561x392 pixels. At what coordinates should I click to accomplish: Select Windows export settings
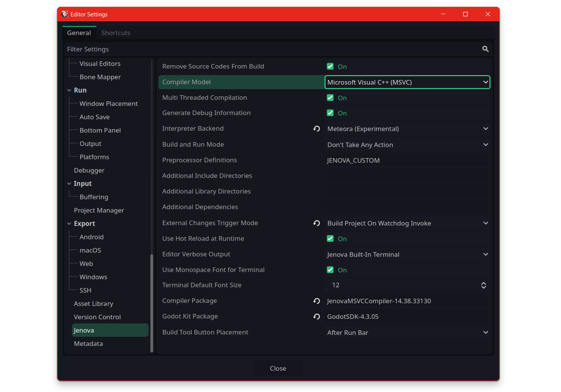point(93,277)
